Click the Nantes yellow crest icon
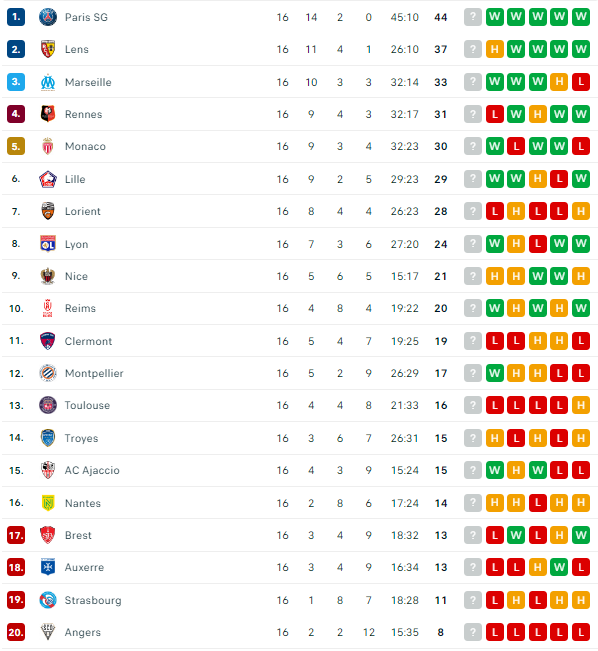Screen dimensions: 598x651 pos(48,503)
